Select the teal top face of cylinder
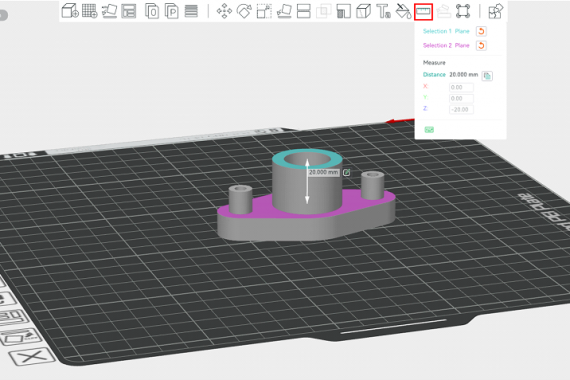 coord(278,159)
